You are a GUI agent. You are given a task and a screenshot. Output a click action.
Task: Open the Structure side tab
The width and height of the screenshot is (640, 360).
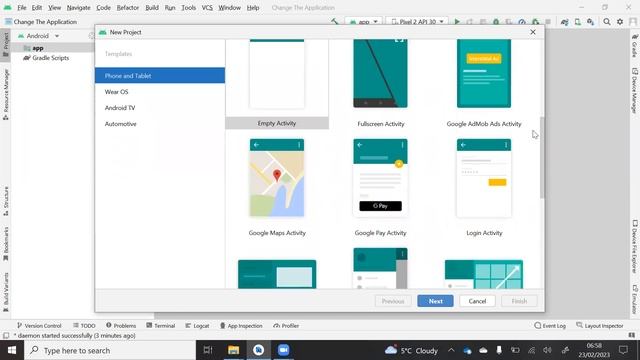[x=5, y=201]
